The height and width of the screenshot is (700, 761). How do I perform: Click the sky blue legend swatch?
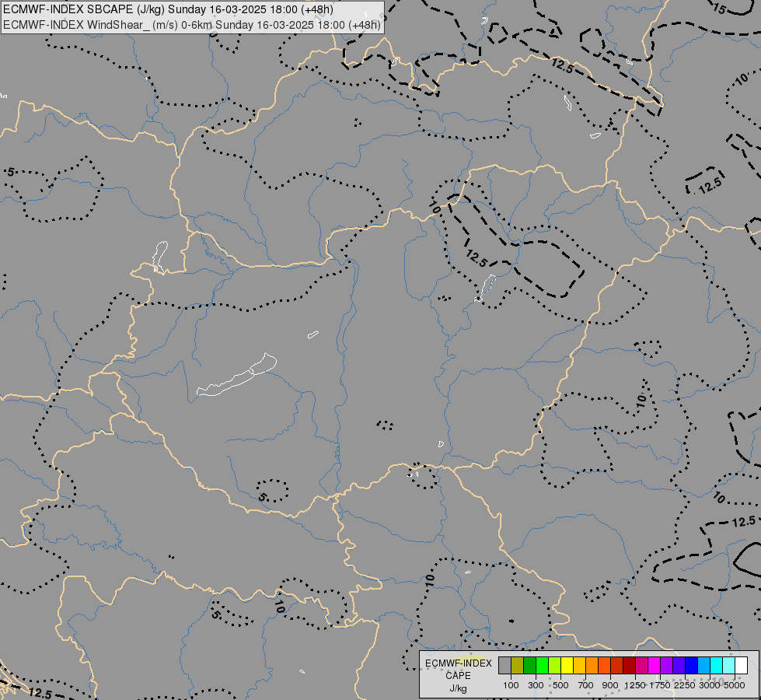pos(703,665)
